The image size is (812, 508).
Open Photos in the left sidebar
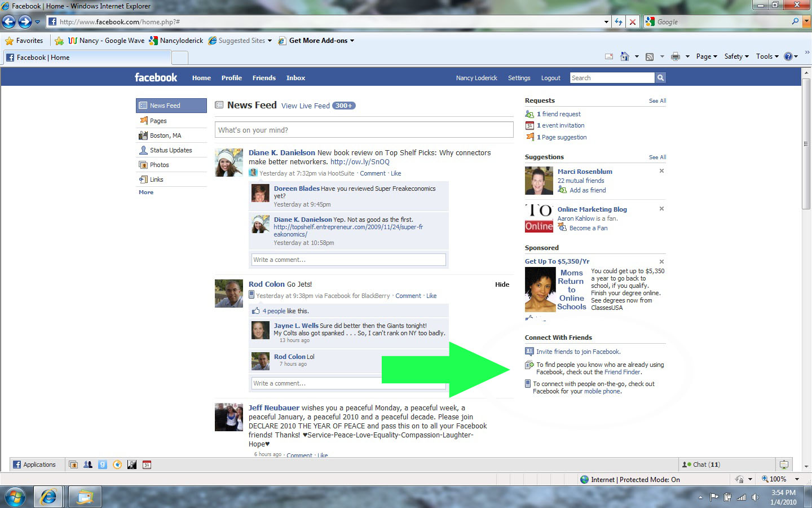tap(159, 165)
